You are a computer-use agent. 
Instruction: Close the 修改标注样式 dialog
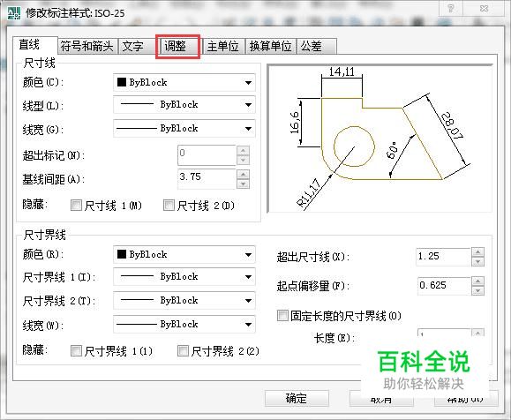click(484, 8)
